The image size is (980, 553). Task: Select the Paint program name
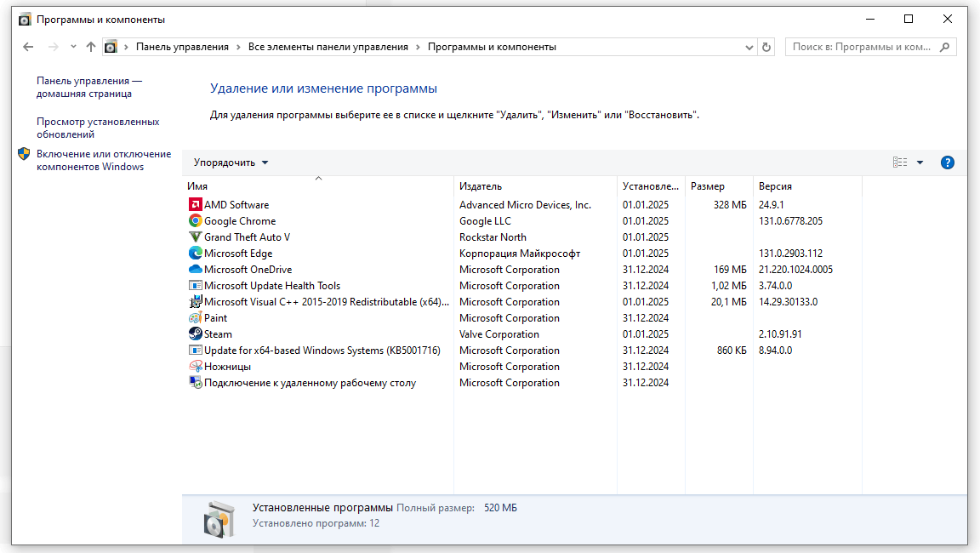tap(215, 318)
